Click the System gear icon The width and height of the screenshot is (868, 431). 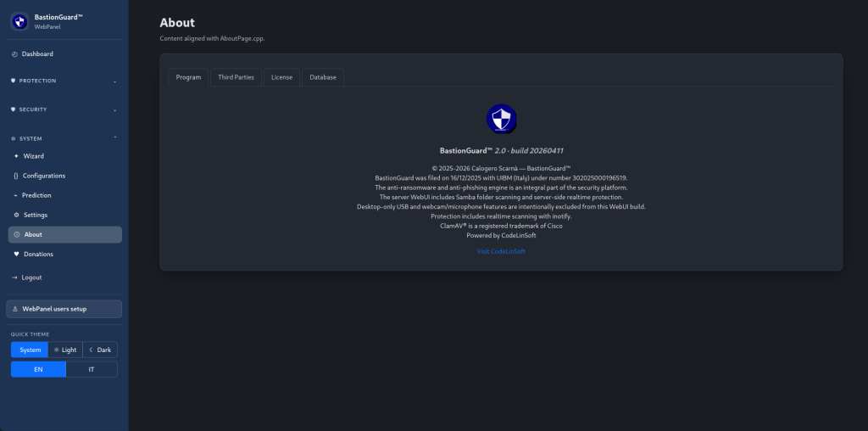pos(14,138)
